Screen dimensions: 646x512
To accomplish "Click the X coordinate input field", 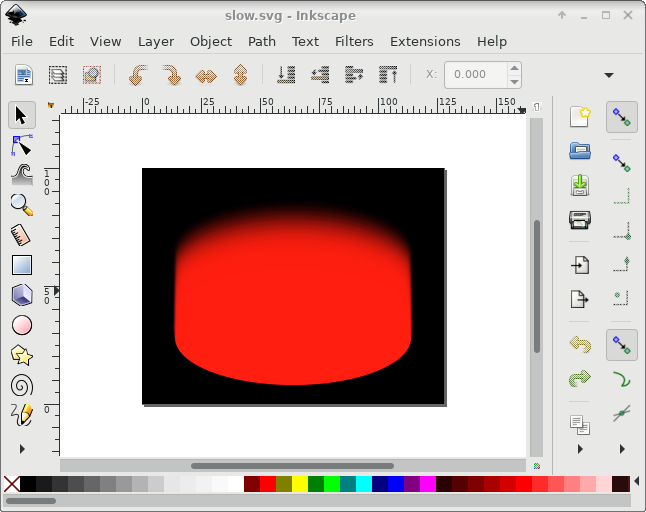I will [476, 75].
